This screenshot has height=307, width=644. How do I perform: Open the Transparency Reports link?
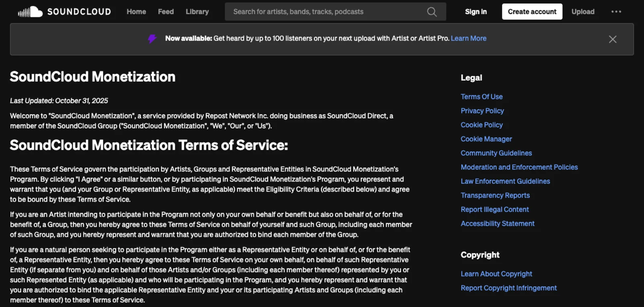click(x=495, y=195)
